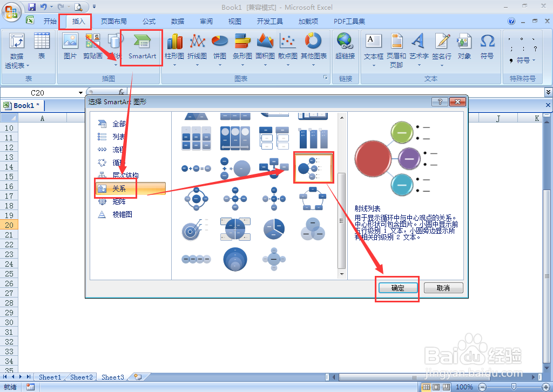Click the Print Preview icon in quick access toolbar
This screenshot has width=553, height=392.
coord(78,6)
